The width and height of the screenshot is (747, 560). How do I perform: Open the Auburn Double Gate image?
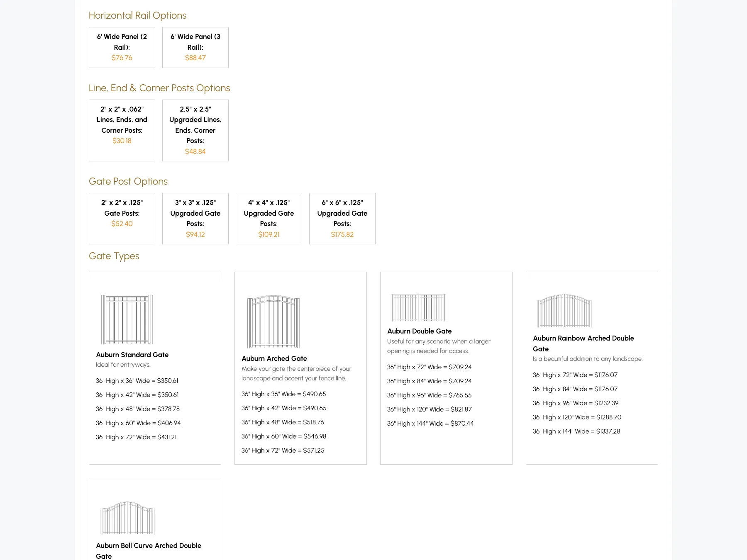pos(419,307)
